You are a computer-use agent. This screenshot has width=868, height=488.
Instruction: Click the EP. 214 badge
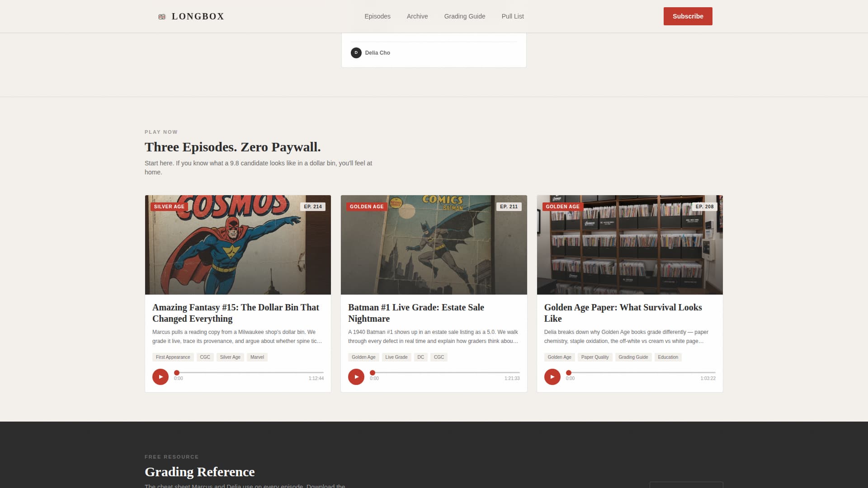click(313, 206)
